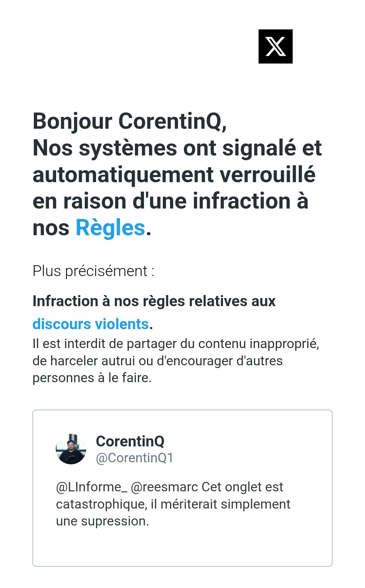Image resolution: width=365 pixels, height=588 pixels.
Task: Click the Bonjour CorentinQ greeting
Action: [130, 121]
